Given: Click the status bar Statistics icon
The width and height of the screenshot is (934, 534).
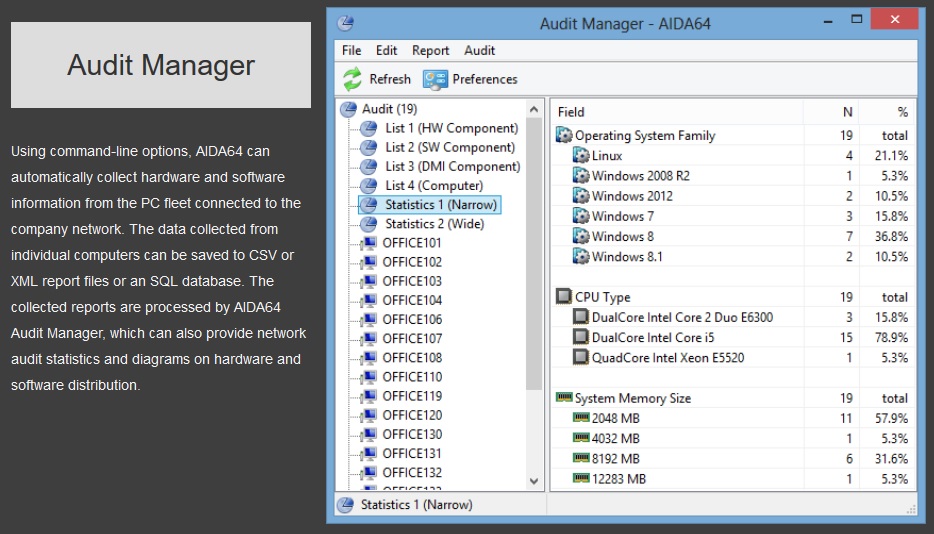Looking at the screenshot, I should click(345, 505).
